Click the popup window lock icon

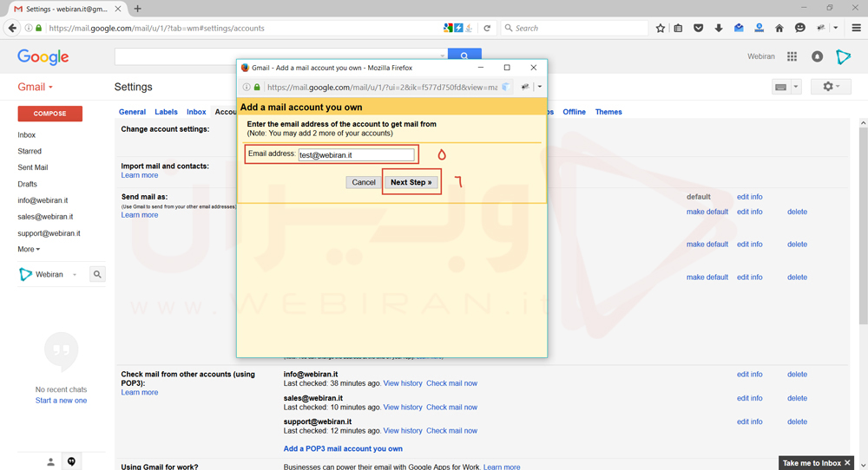click(x=257, y=87)
